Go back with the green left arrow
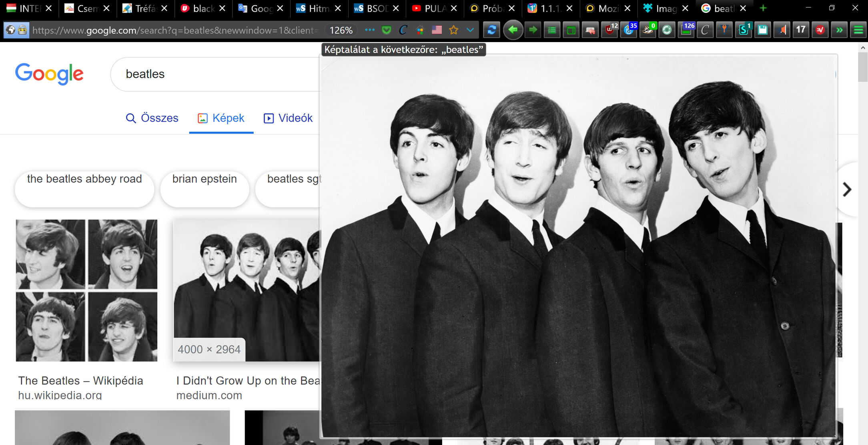This screenshot has height=445, width=868. [513, 30]
